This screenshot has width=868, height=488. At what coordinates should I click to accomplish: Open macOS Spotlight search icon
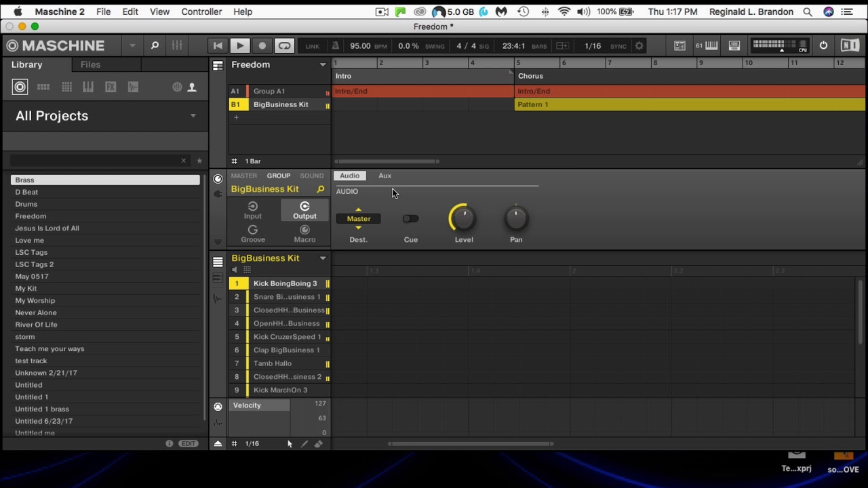[x=807, y=12]
